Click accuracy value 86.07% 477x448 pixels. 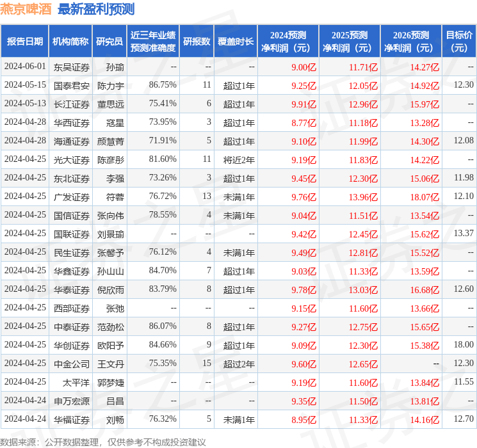point(163,326)
